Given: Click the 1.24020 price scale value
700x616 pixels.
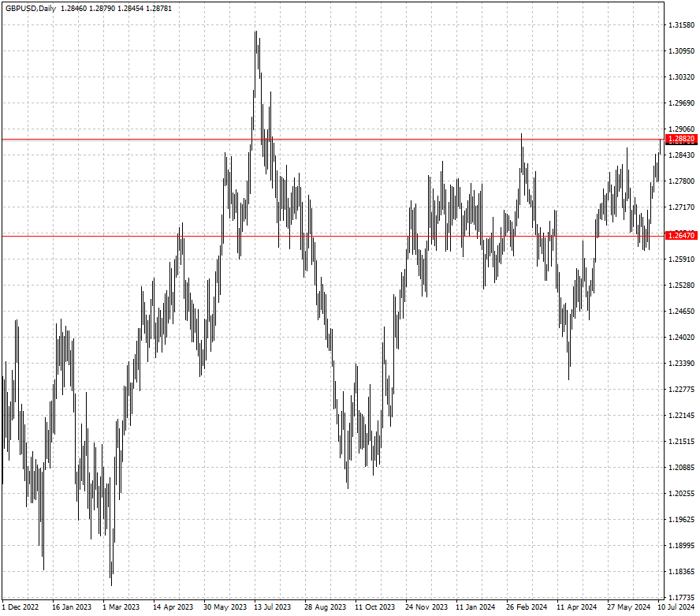Looking at the screenshot, I should pyautogui.click(x=681, y=338).
